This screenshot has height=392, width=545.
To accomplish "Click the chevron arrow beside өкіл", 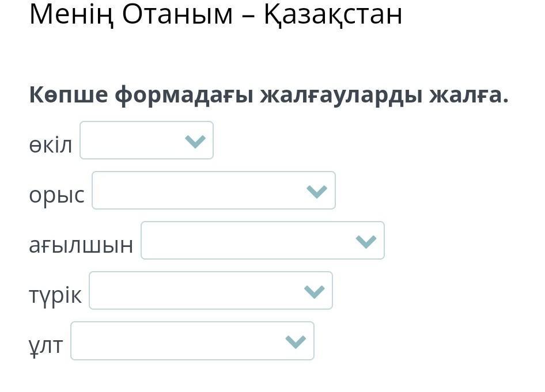I will [196, 141].
